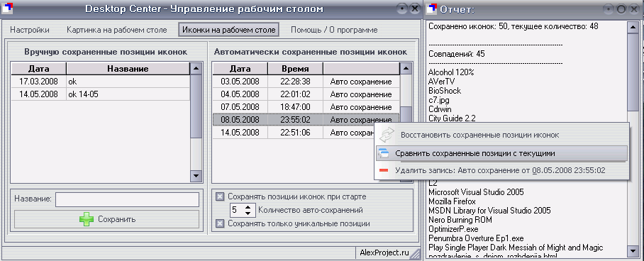The image size is (644, 261).
Task: Select the 17.03.2008 ok saved entry
Action: (101, 82)
